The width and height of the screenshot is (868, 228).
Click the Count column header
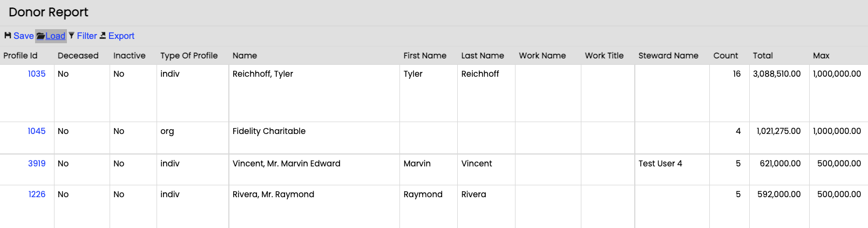pyautogui.click(x=725, y=55)
